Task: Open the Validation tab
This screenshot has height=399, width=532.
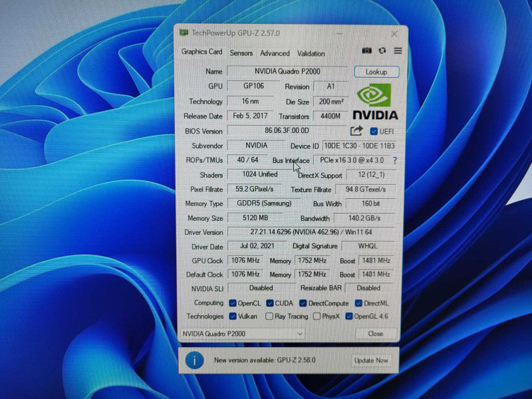Action: 311,54
